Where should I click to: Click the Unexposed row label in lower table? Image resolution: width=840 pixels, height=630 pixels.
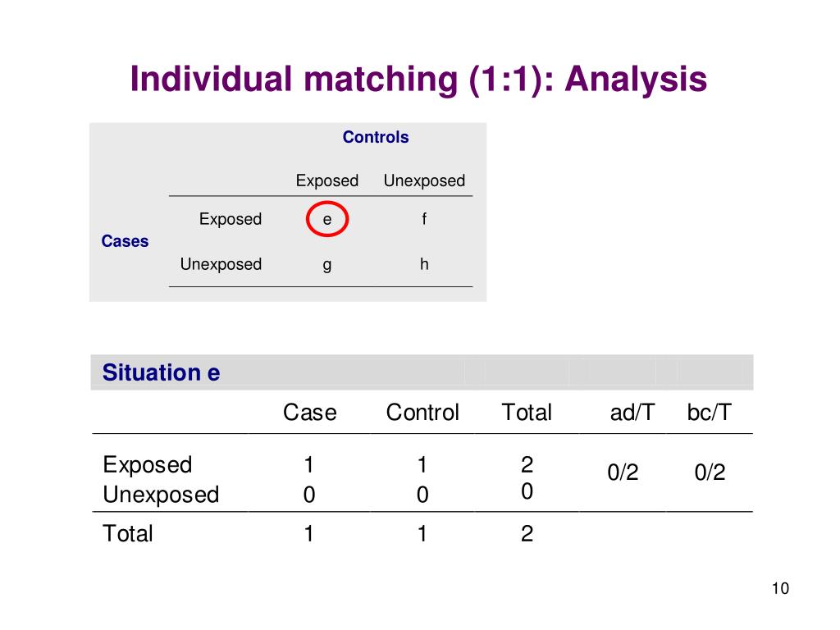(161, 495)
